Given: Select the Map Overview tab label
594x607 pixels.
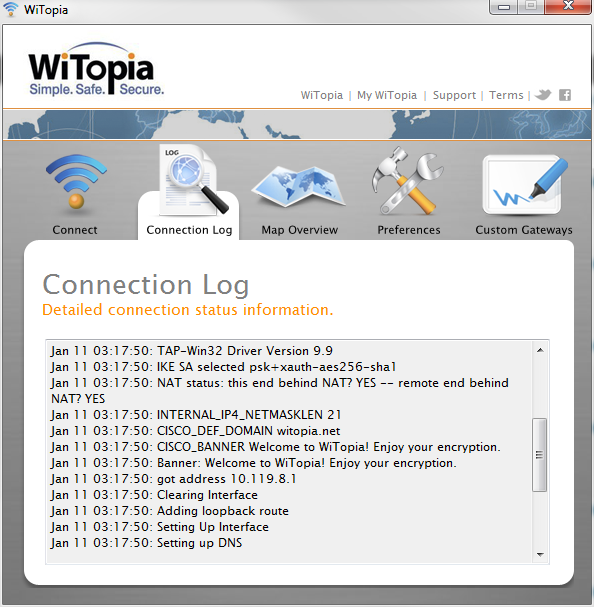Looking at the screenshot, I should (300, 230).
